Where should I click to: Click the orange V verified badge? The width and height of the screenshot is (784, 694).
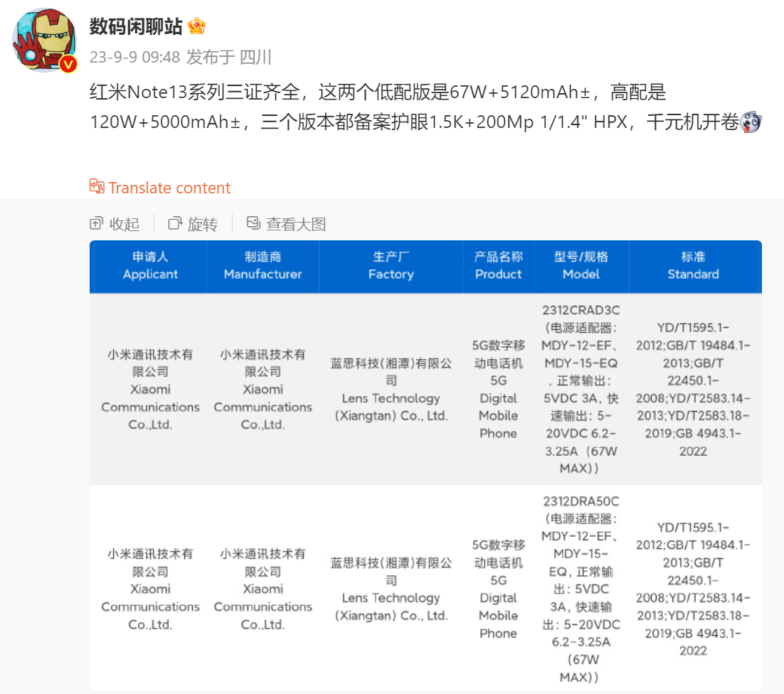pyautogui.click(x=68, y=65)
